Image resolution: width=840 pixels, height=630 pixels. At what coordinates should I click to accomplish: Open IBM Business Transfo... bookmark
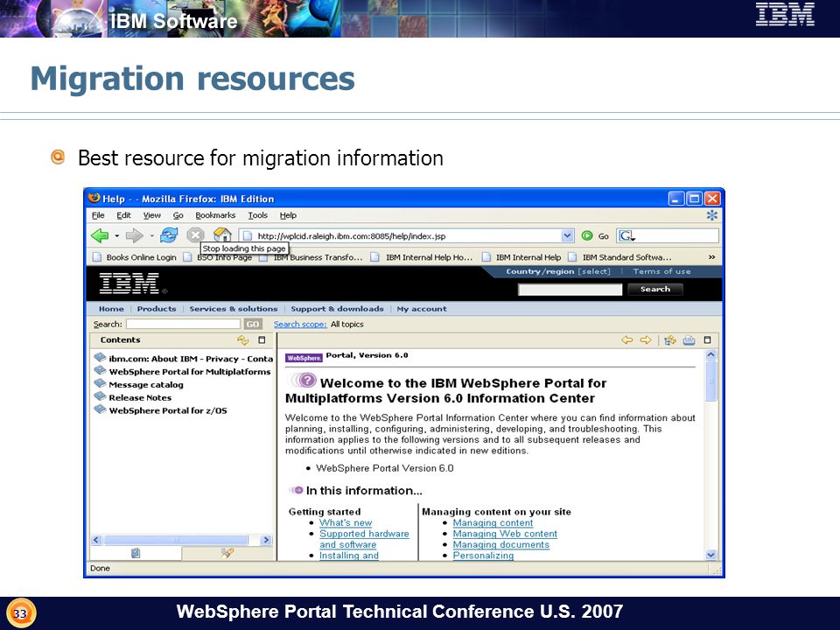311,257
